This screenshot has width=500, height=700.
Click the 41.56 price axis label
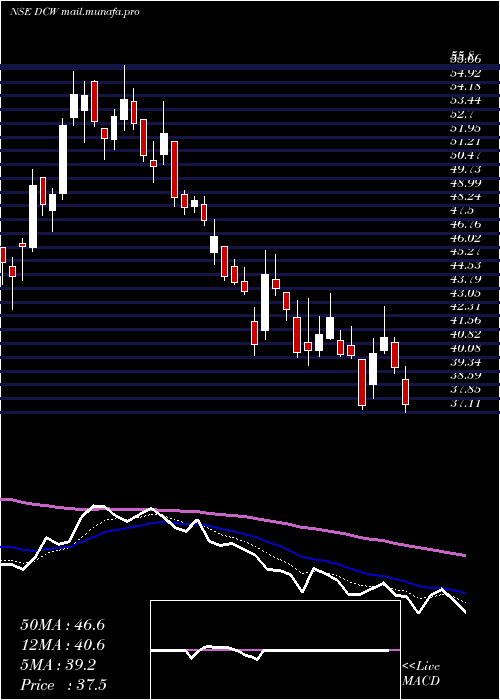pos(466,320)
